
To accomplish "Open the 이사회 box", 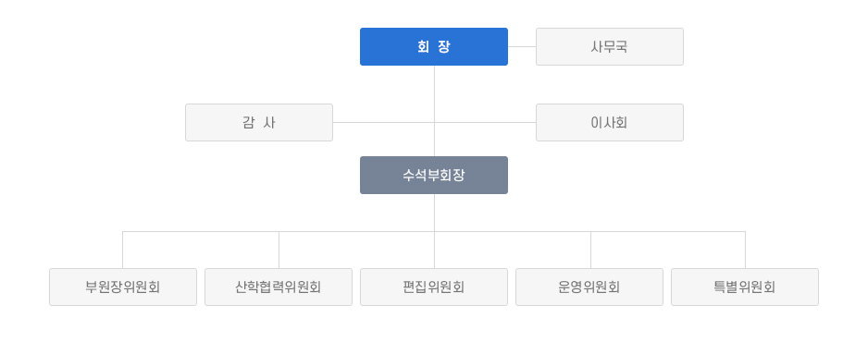I will 610,123.
